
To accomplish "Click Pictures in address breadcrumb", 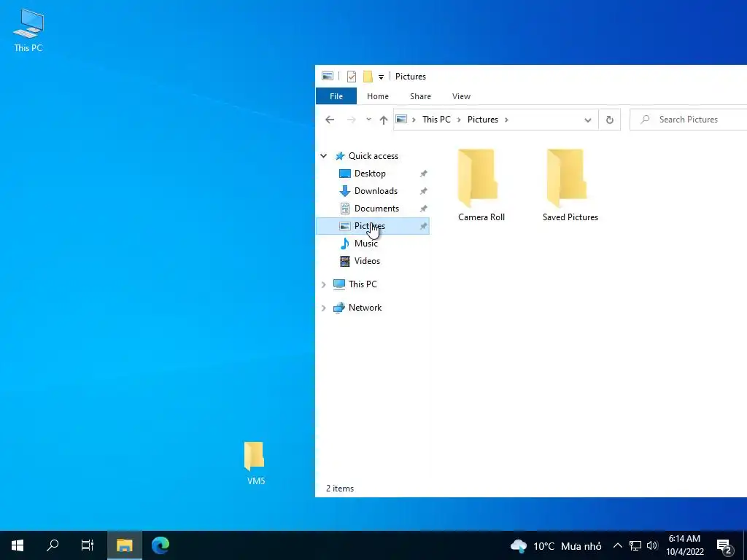I will point(483,120).
